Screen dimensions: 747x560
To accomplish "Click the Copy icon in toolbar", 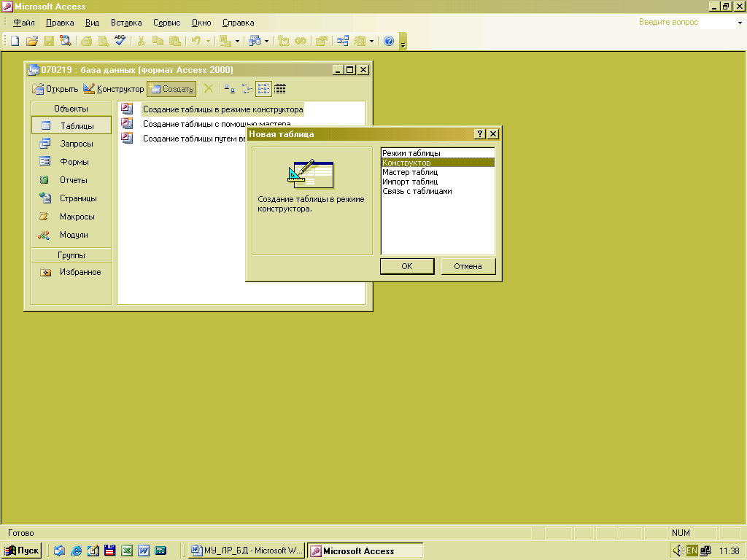I will pyautogui.click(x=158, y=41).
